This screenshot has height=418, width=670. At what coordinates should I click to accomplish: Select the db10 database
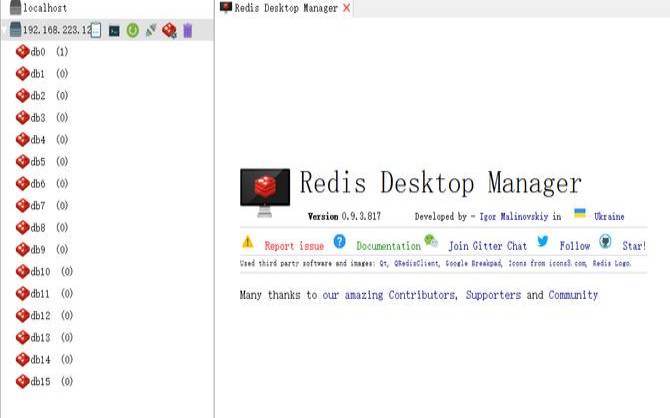click(x=40, y=272)
